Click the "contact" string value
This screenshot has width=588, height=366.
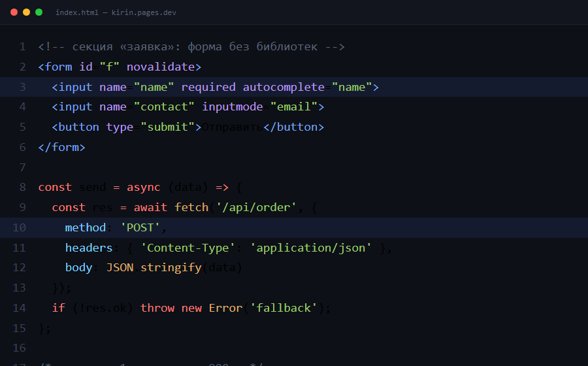click(x=164, y=107)
